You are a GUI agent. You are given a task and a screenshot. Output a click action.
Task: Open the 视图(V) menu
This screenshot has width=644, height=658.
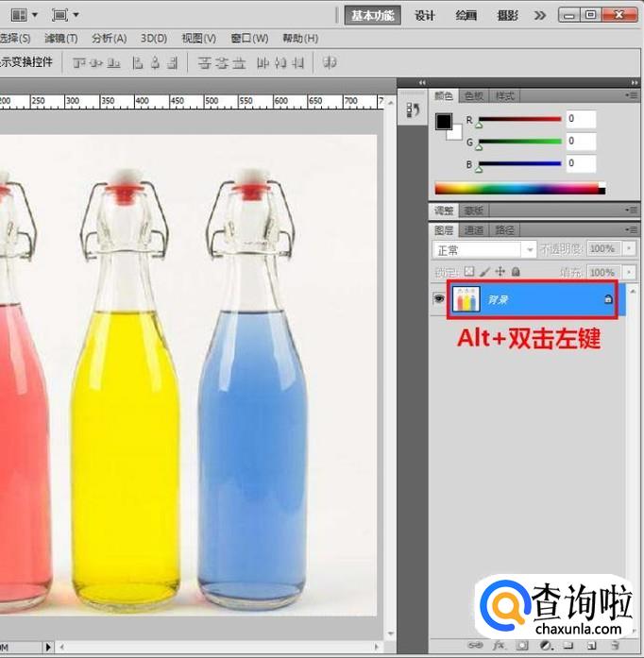[x=198, y=39]
